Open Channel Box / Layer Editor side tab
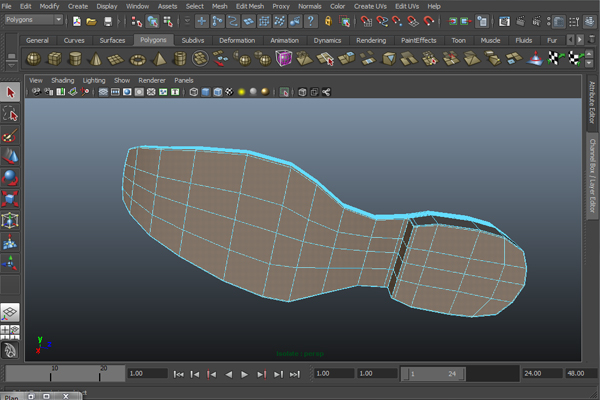600x400 pixels. point(592,176)
